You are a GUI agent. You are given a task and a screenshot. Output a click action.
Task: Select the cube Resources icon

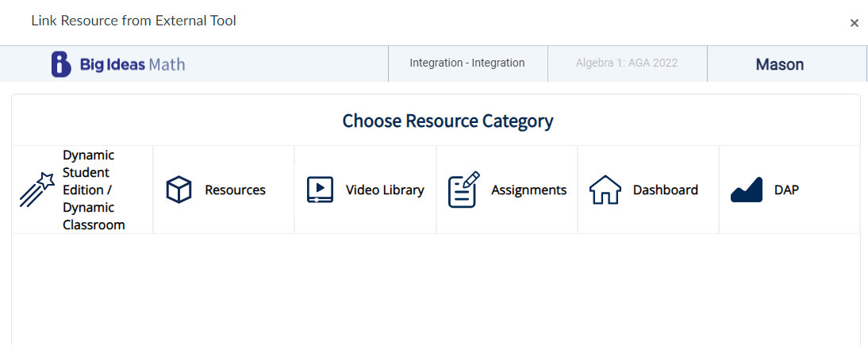[x=179, y=190]
